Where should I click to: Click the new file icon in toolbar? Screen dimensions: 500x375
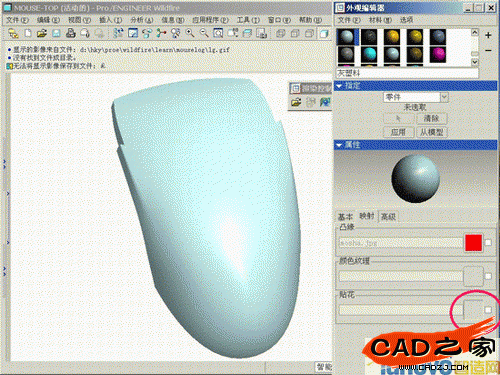click(28, 33)
